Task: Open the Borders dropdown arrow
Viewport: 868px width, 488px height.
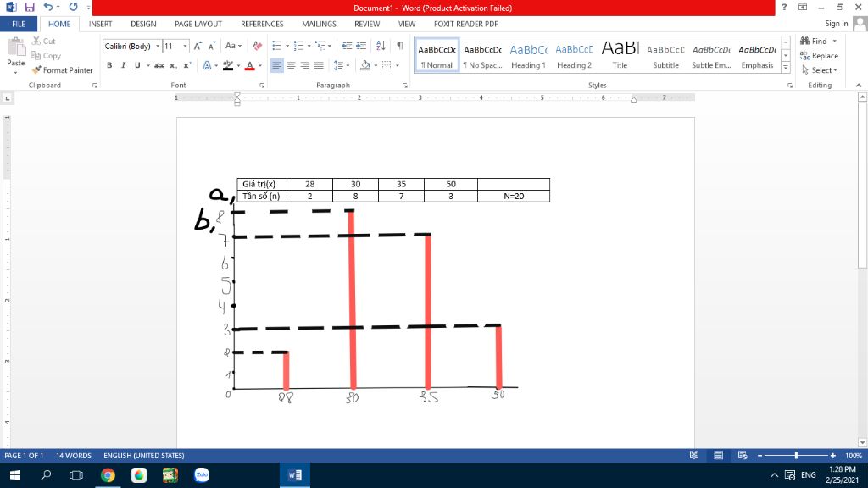Action: coord(398,66)
